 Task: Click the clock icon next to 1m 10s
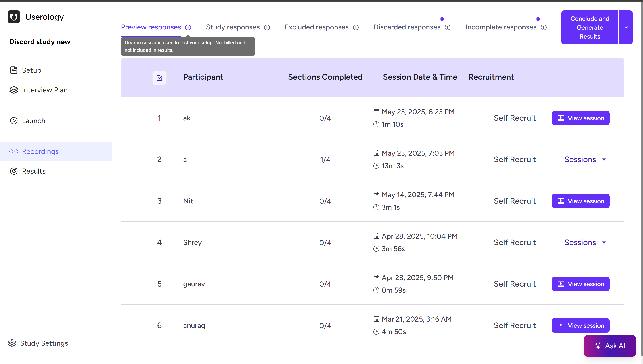coord(376,124)
